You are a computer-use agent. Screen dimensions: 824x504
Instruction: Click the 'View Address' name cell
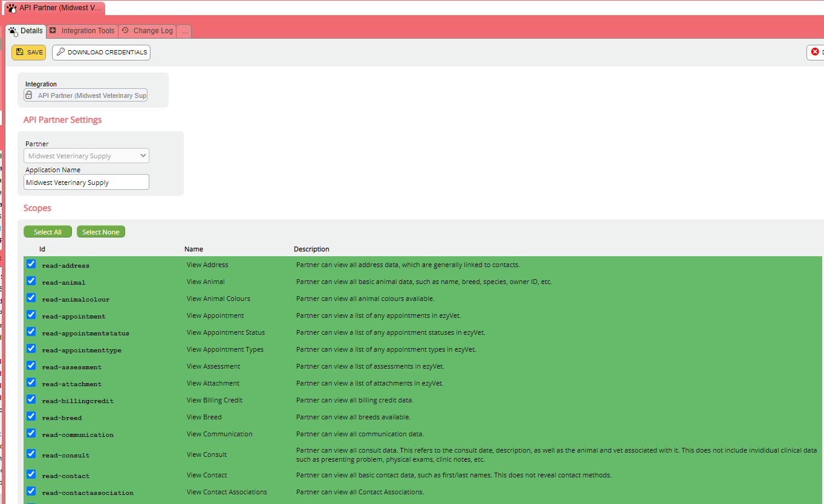point(207,265)
